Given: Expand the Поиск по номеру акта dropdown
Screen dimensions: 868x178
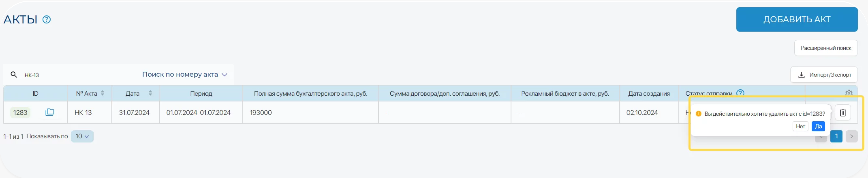Looking at the screenshot, I should coord(185,74).
